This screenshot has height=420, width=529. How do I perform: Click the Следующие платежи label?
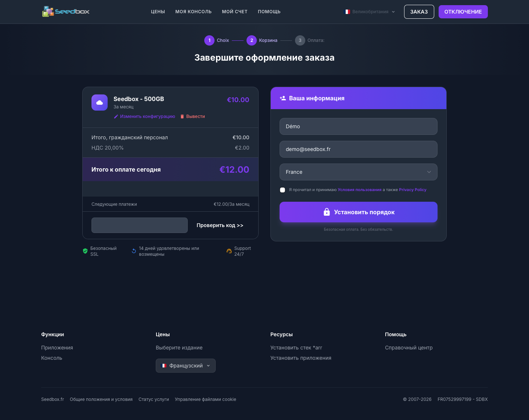114,204
